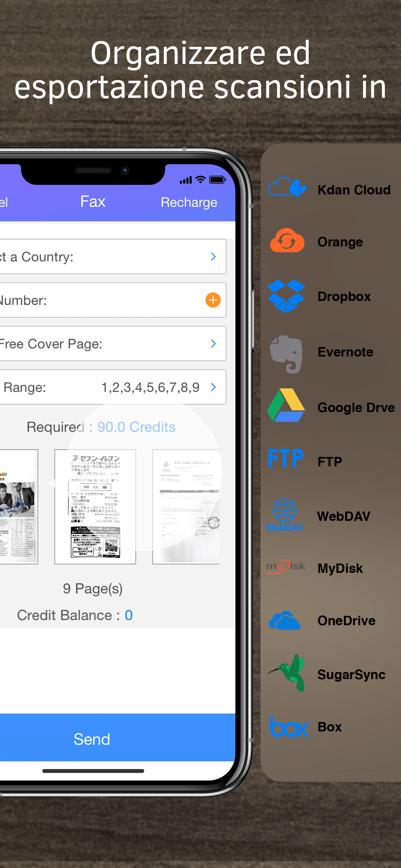Click the Credit Balance value 0
The height and width of the screenshot is (868, 401).
coord(129,615)
